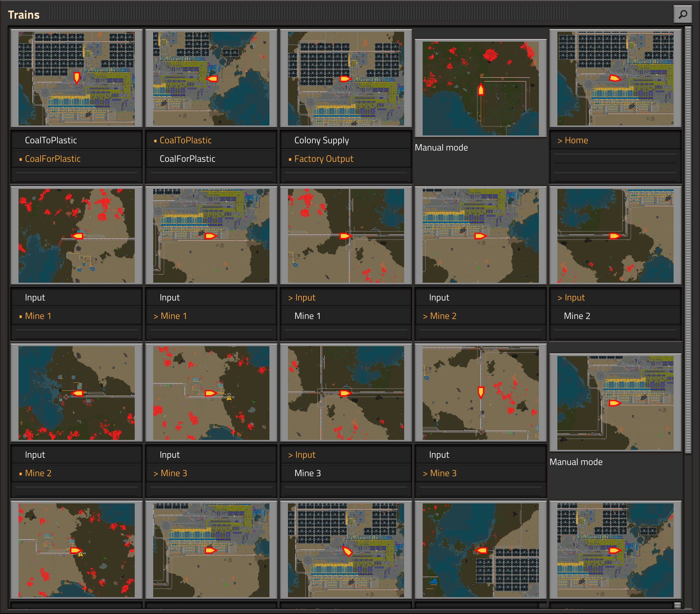Click the Colony Supply station label
Screen dimensions: 700x614
coord(322,140)
